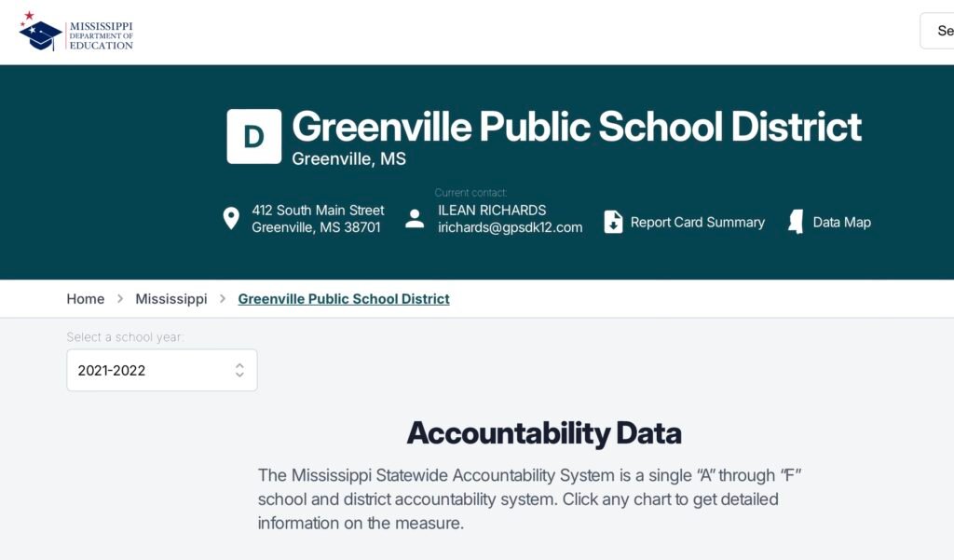The image size is (954, 560).
Task: Click the irichards@gpsdk12.com email address
Action: coord(511,227)
